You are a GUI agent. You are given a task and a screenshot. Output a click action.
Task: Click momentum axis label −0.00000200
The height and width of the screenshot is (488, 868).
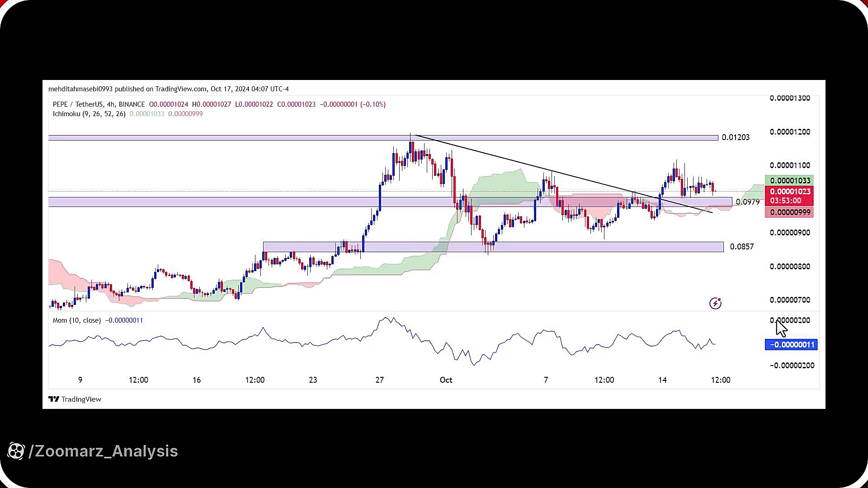click(x=792, y=366)
